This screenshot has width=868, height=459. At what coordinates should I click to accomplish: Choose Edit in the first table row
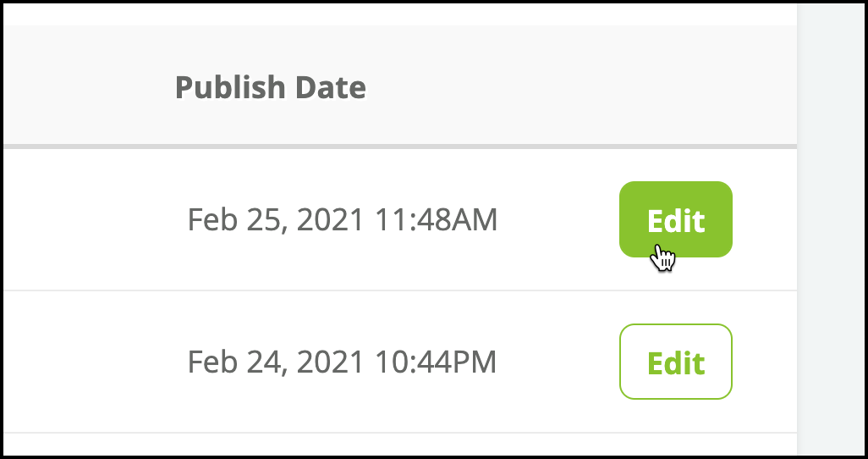[675, 219]
